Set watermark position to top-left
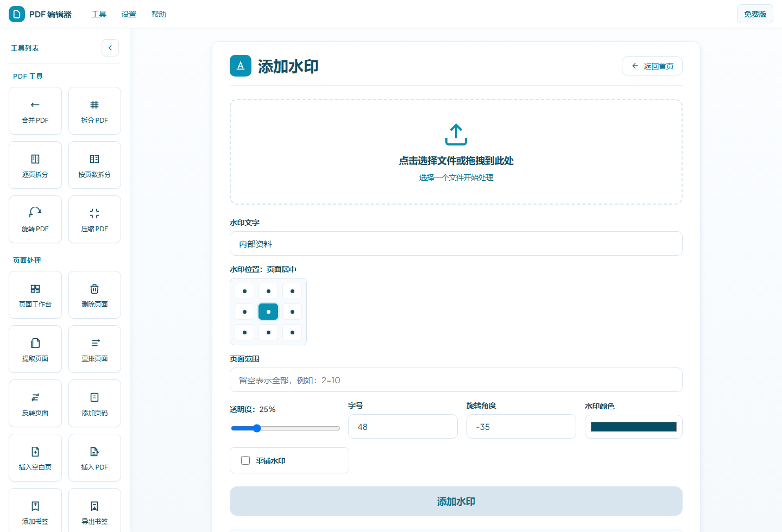Screen dimensions: 782x532 [244, 291]
